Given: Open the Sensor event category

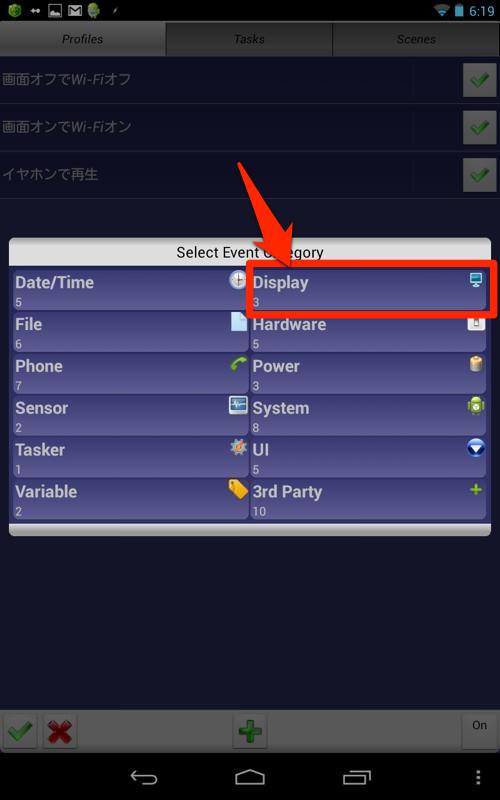Looking at the screenshot, I should pos(131,415).
